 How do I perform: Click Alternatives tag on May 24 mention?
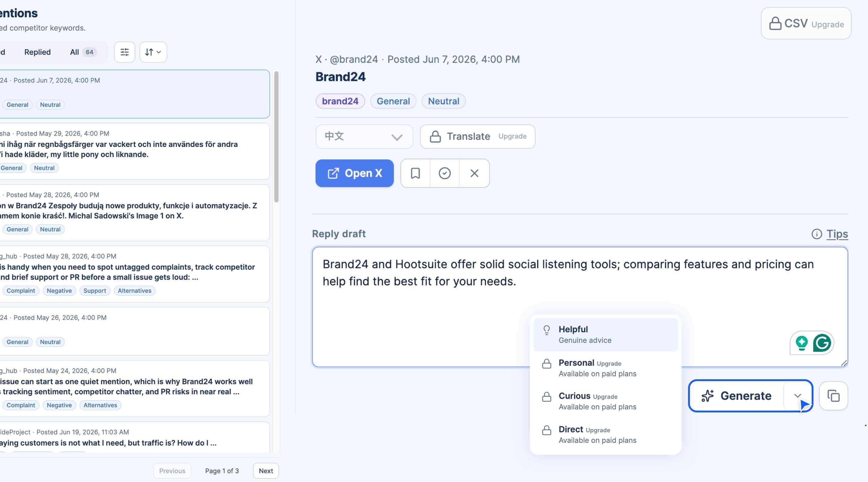[x=100, y=405]
